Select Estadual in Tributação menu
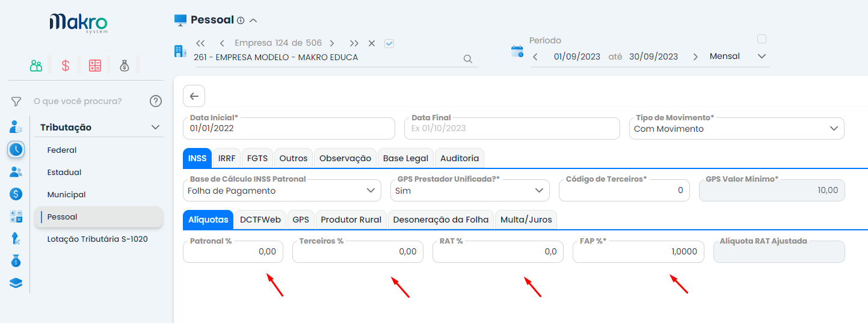 [x=64, y=172]
